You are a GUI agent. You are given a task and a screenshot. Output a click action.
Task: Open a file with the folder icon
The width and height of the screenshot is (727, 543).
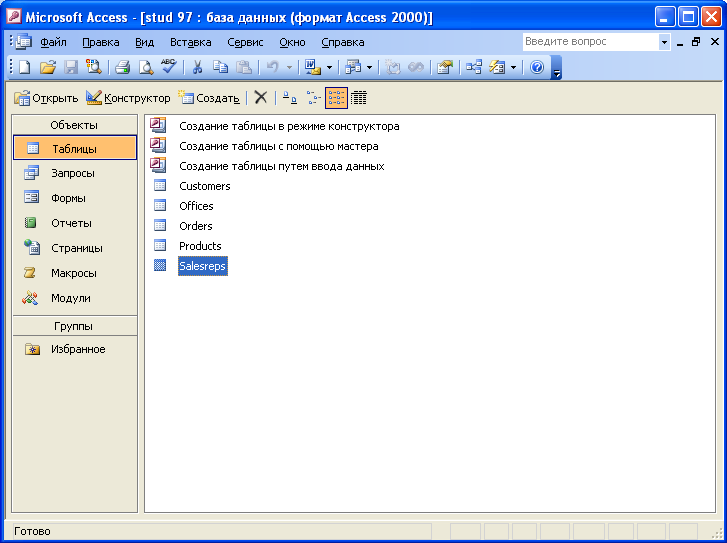click(47, 68)
